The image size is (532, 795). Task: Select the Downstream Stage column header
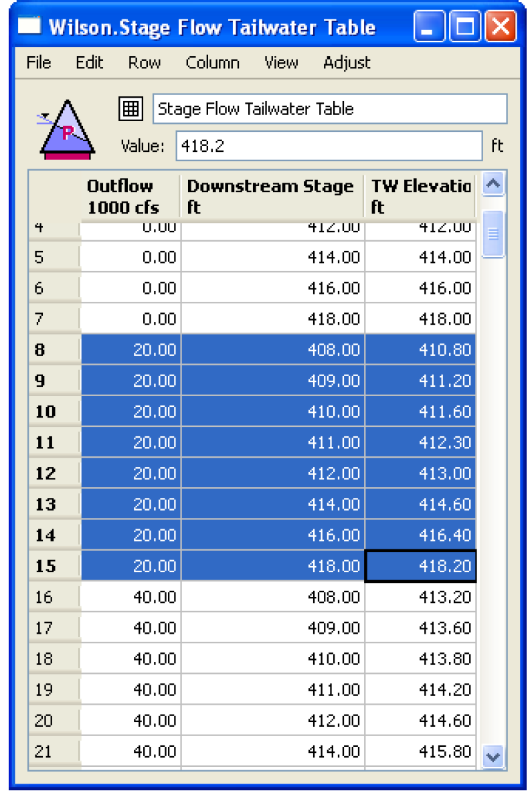point(272,196)
